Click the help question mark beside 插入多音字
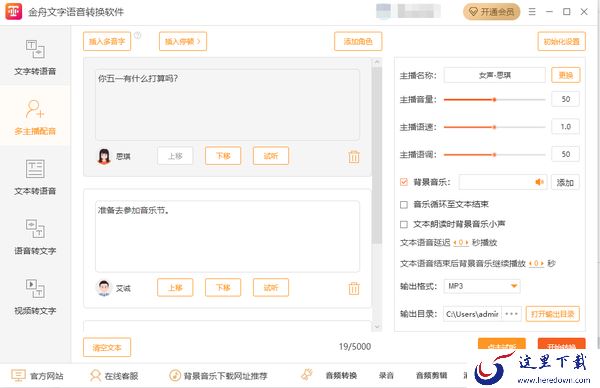This screenshot has height=388, width=600. coord(137,36)
